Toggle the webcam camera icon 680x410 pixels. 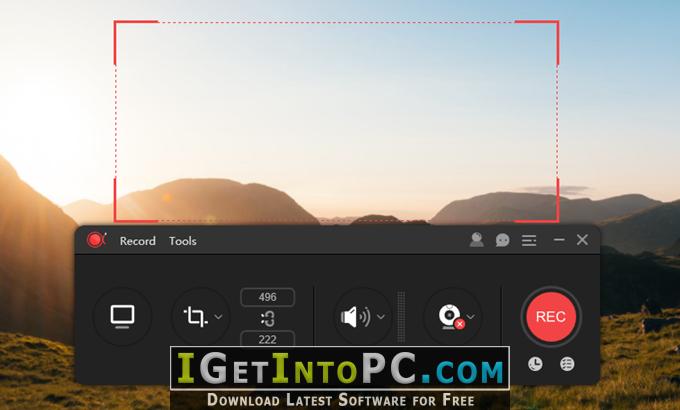tap(451, 317)
